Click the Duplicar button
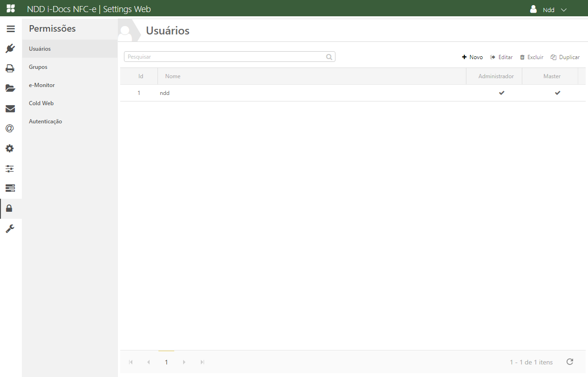The image size is (588, 377). point(565,57)
